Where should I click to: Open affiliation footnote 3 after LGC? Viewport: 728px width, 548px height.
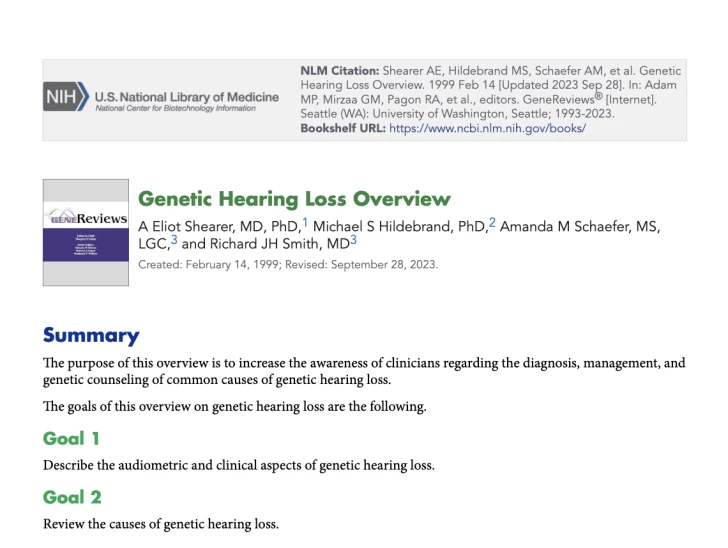tap(174, 241)
